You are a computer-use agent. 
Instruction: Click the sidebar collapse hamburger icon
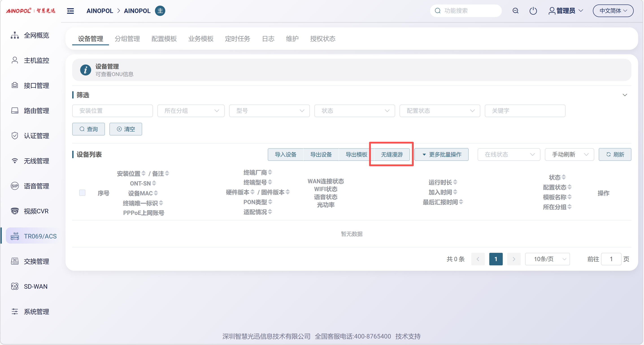(70, 11)
